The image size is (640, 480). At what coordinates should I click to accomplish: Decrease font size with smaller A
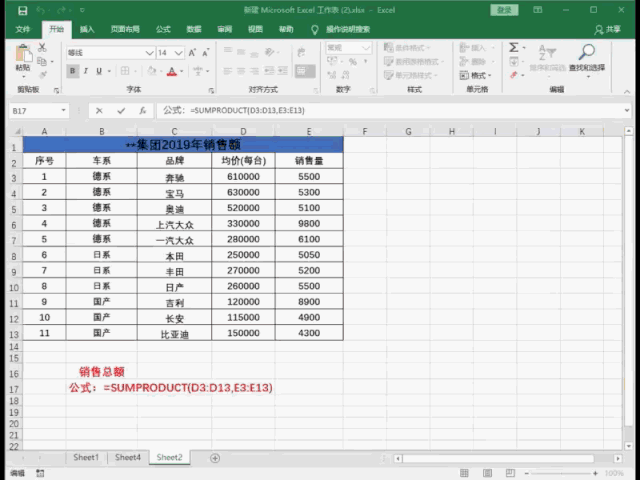point(205,53)
